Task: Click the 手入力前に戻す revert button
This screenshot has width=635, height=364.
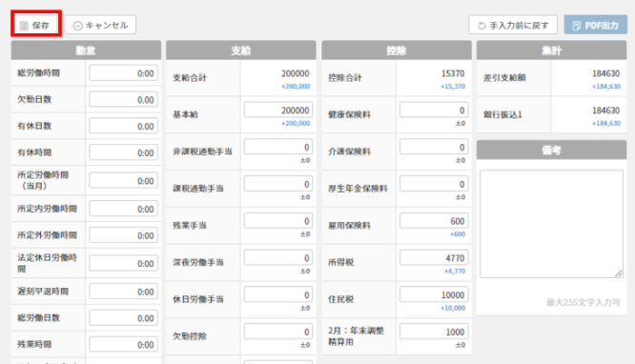Action: (513, 25)
